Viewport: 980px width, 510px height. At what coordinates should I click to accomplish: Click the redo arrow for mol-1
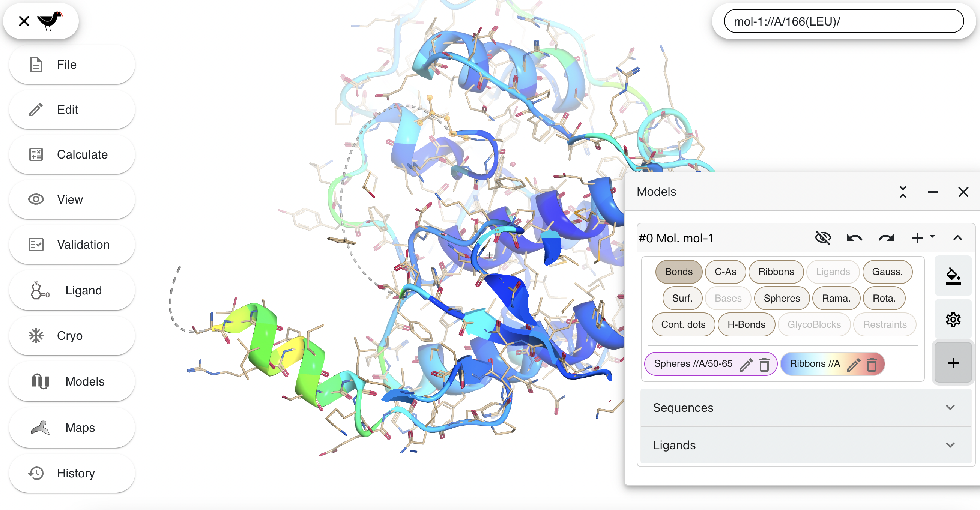tap(886, 238)
